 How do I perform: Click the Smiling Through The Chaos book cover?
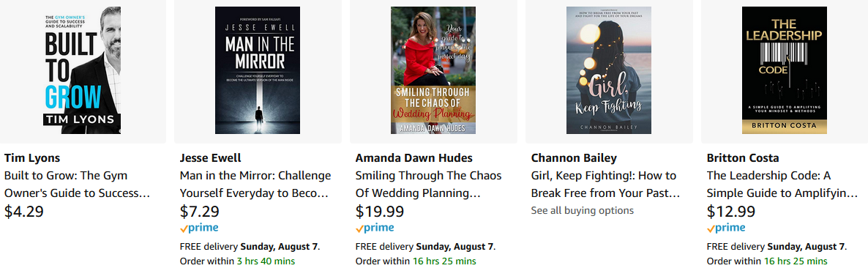click(x=433, y=70)
